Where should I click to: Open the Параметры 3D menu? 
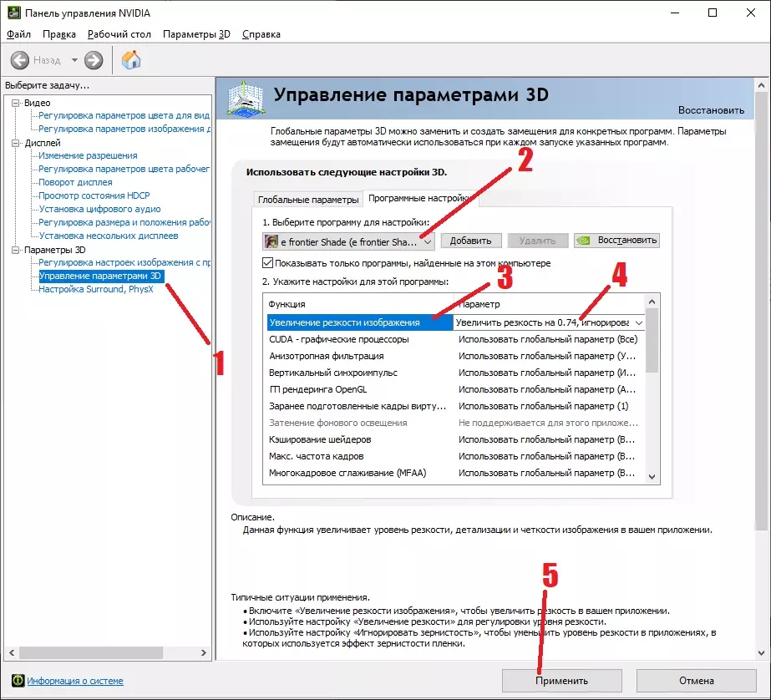click(196, 34)
